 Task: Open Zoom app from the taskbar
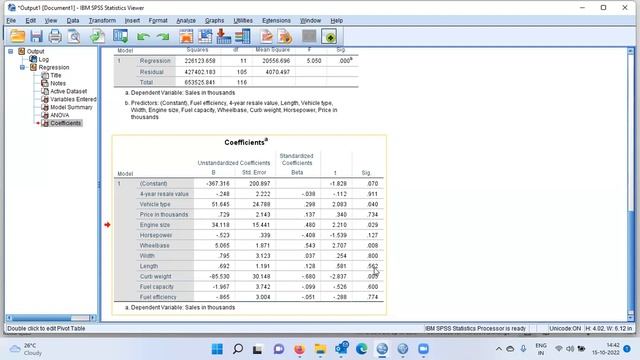click(423, 349)
